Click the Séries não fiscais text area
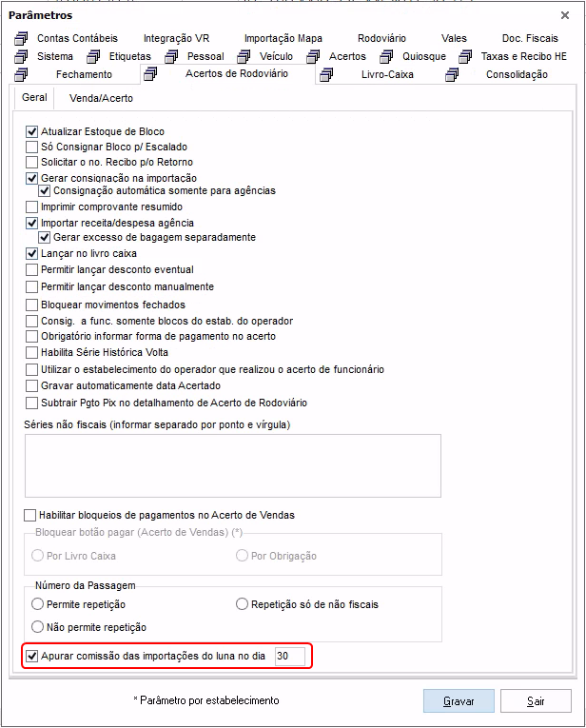 coord(233,465)
